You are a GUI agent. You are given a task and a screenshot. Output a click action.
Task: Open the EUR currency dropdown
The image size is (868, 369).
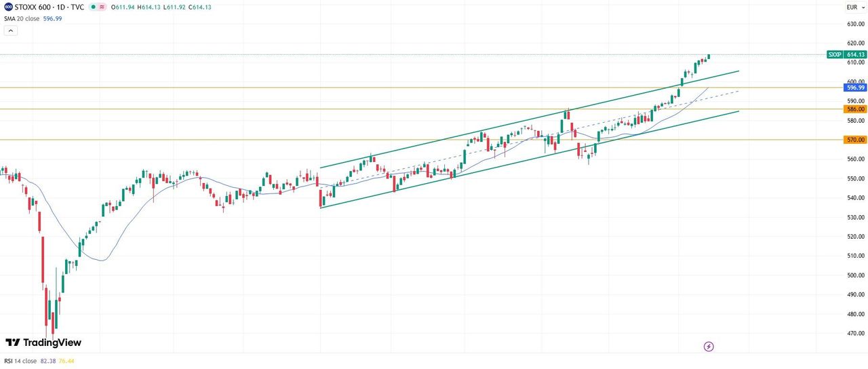[x=854, y=7]
